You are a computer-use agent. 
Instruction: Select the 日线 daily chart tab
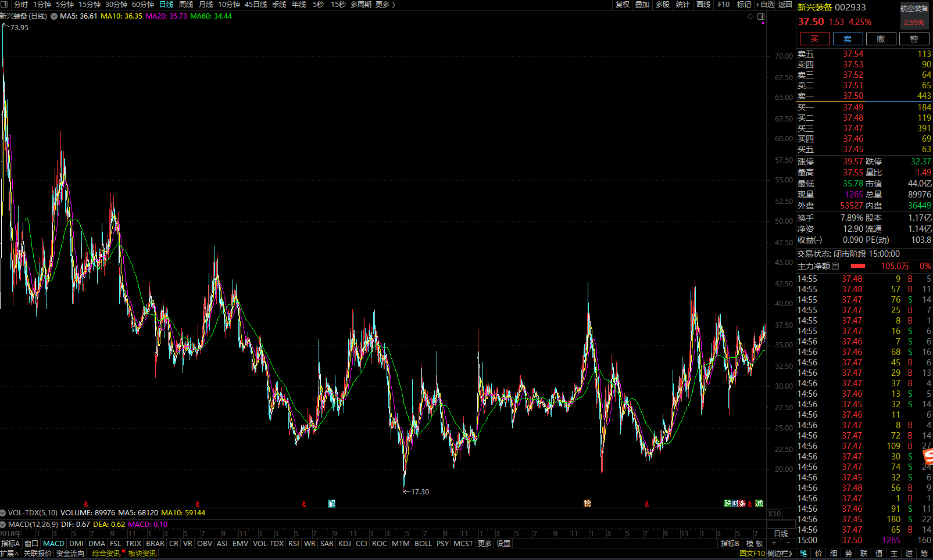coord(166,5)
